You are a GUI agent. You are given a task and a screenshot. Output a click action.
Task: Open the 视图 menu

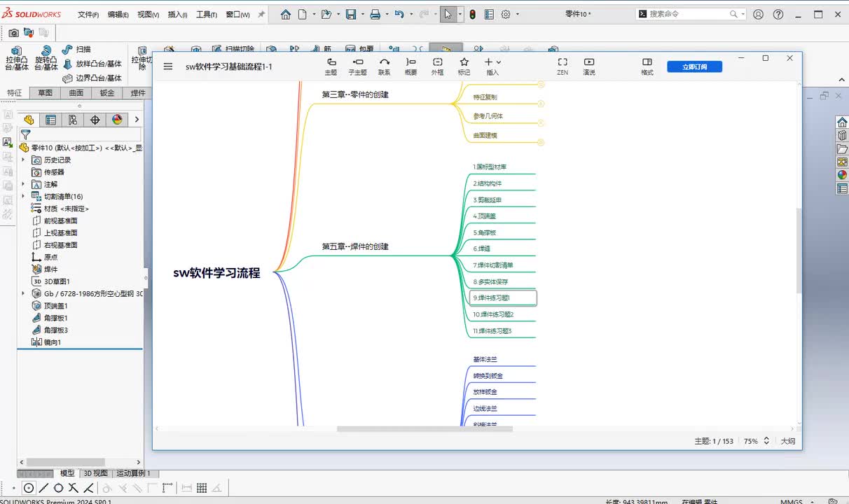click(148, 15)
